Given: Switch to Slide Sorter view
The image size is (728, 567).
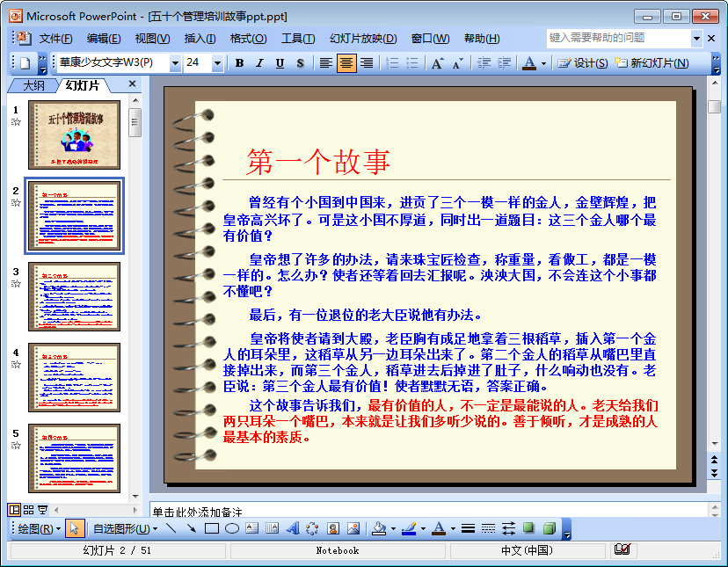Looking at the screenshot, I should pyautogui.click(x=28, y=510).
